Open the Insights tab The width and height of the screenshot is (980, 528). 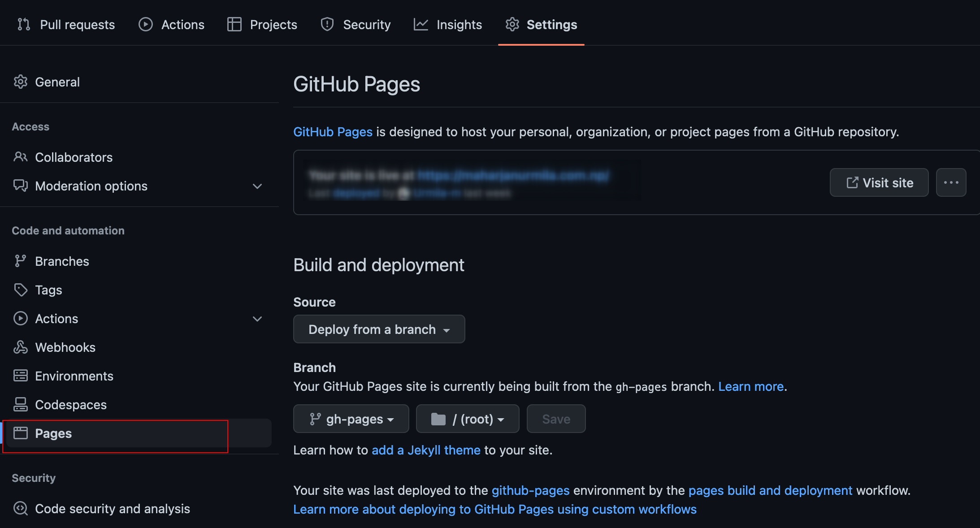click(x=448, y=24)
